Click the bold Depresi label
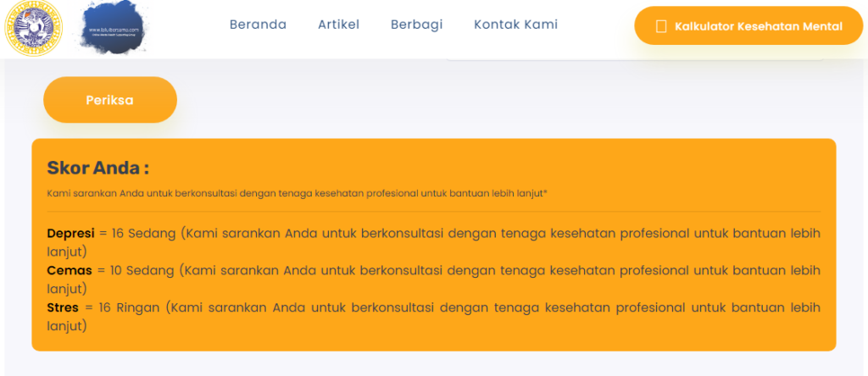This screenshot has width=868, height=376. (70, 233)
